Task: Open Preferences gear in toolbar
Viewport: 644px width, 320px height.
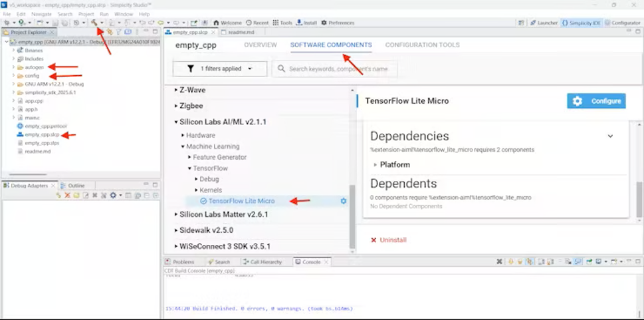Action: [338, 23]
